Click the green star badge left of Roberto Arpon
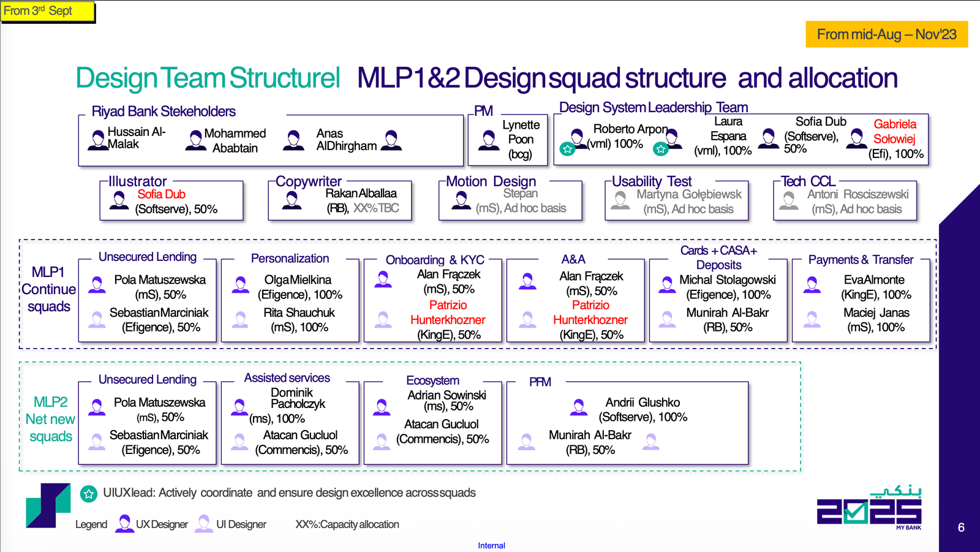This screenshot has width=980, height=552. 568,149
